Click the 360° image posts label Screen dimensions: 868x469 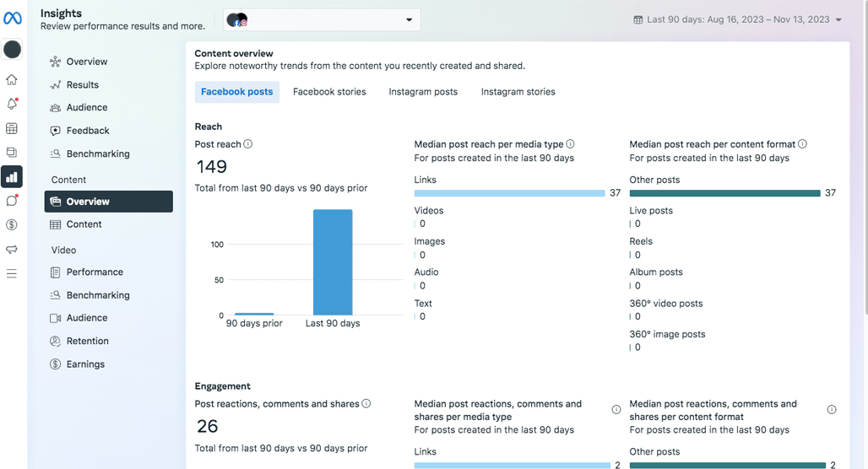(667, 334)
